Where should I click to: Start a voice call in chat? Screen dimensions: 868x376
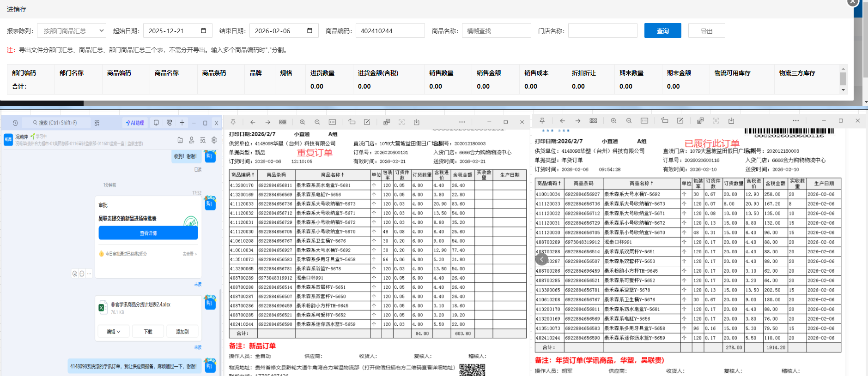coord(170,123)
